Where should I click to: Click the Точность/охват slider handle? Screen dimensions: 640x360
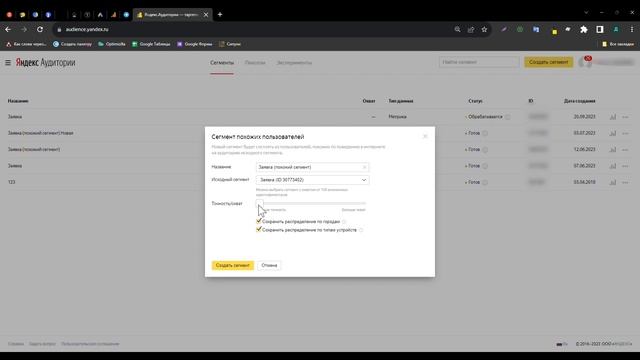pos(260,203)
